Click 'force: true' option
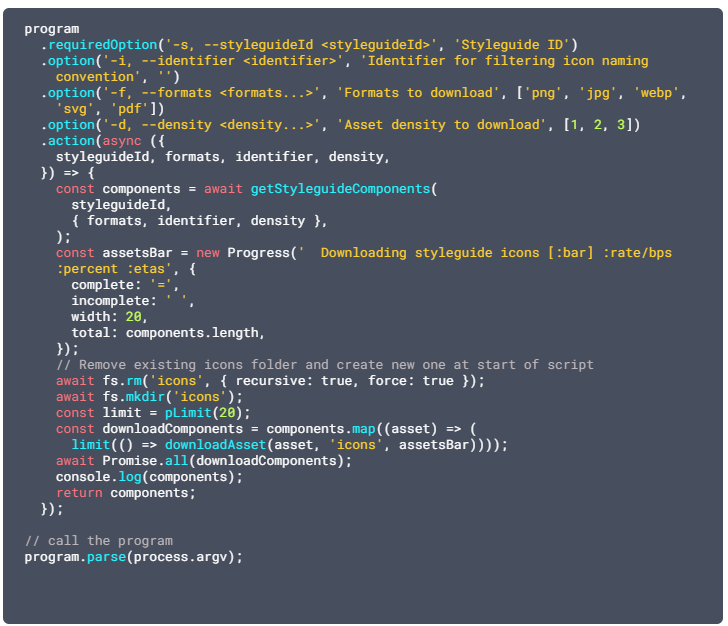This screenshot has height=626, width=728. tap(410, 381)
